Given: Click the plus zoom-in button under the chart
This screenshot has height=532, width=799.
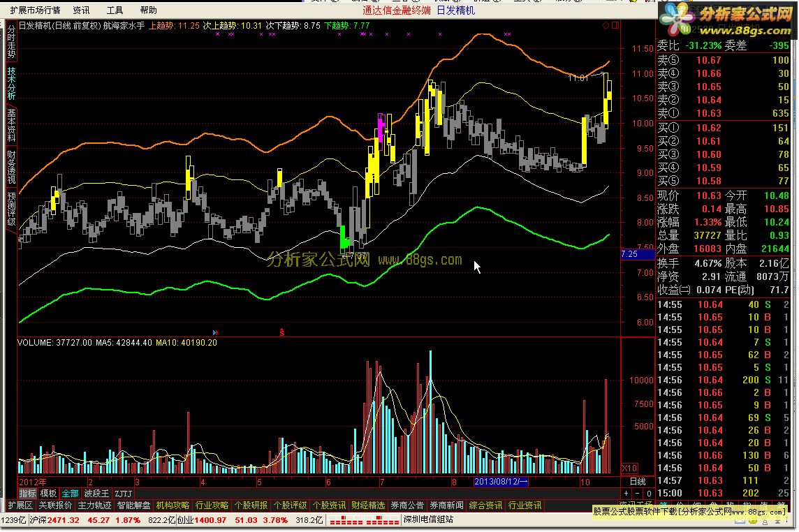Looking at the screenshot, I should (626, 494).
